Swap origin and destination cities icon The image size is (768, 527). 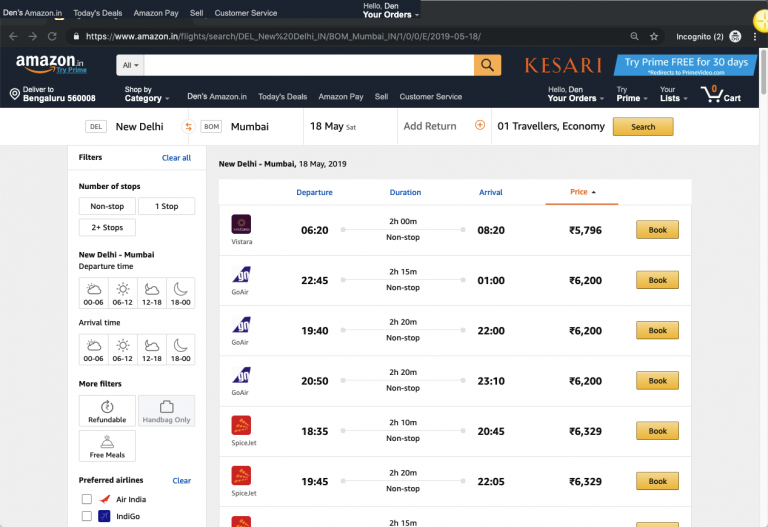(x=188, y=127)
